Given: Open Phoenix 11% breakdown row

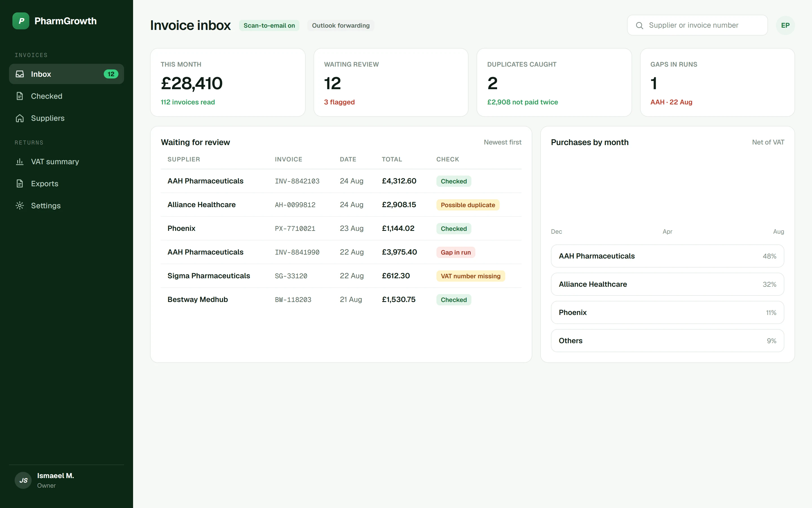Looking at the screenshot, I should (x=667, y=312).
